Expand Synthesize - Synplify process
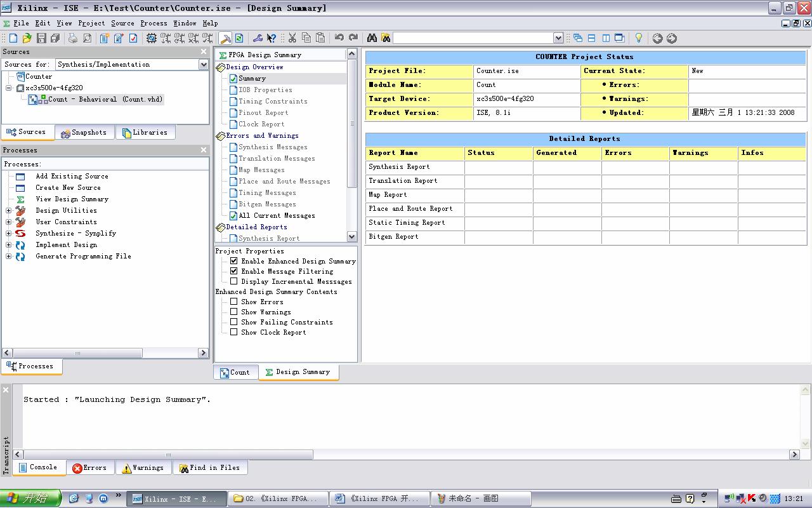The width and height of the screenshot is (812, 508). point(9,233)
